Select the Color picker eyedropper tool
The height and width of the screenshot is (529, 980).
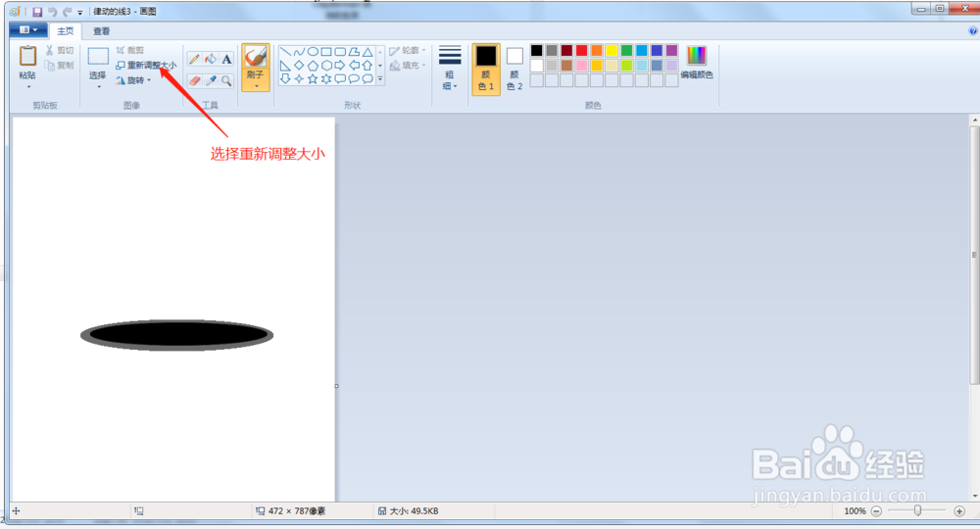(211, 80)
